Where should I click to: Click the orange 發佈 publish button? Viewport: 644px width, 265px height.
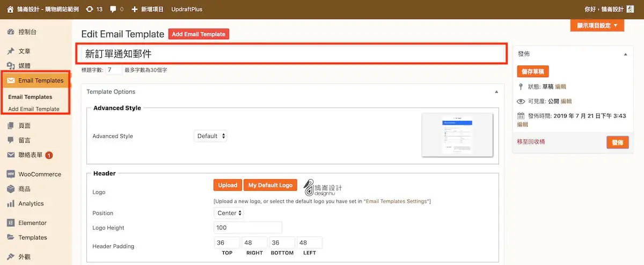(618, 142)
